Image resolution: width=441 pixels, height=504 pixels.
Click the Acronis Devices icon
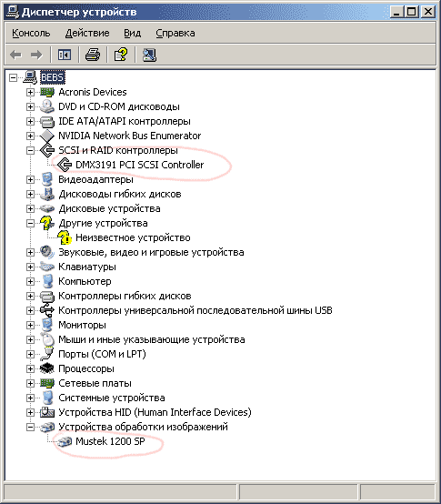[x=47, y=92]
